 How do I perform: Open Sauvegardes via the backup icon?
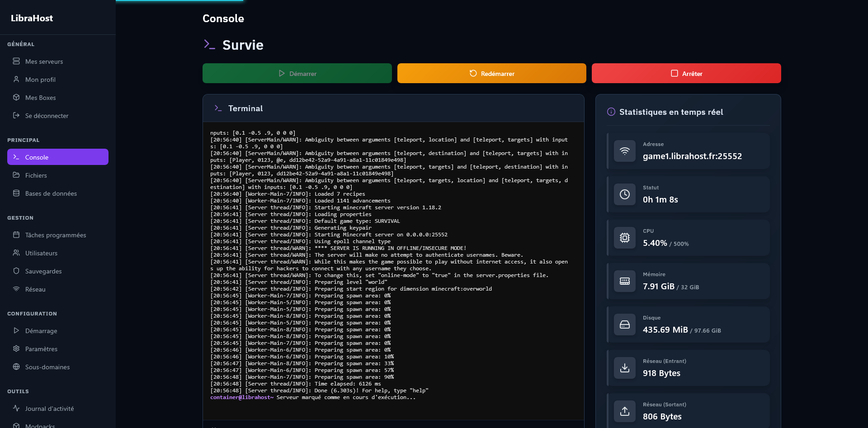pos(16,271)
